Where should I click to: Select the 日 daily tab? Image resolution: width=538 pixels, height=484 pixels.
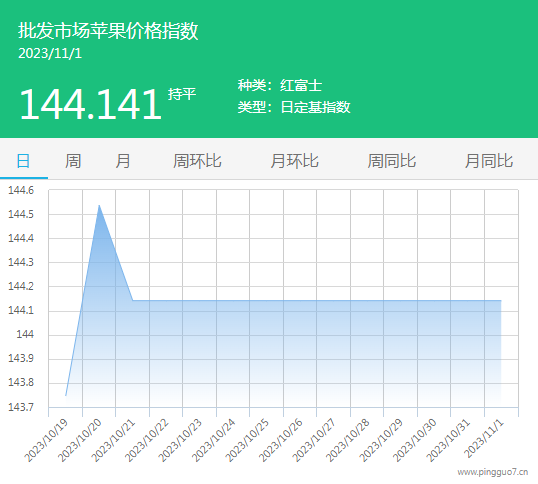(x=23, y=161)
